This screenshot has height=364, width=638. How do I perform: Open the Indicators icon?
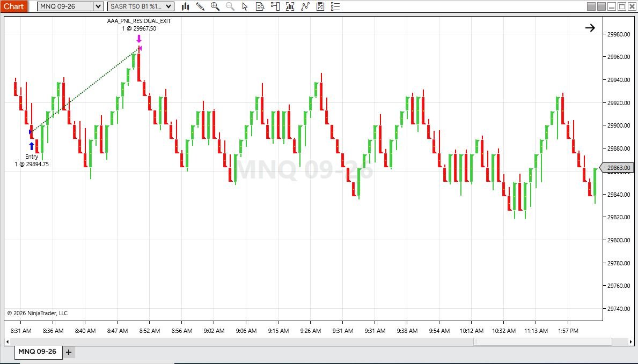point(305,6)
